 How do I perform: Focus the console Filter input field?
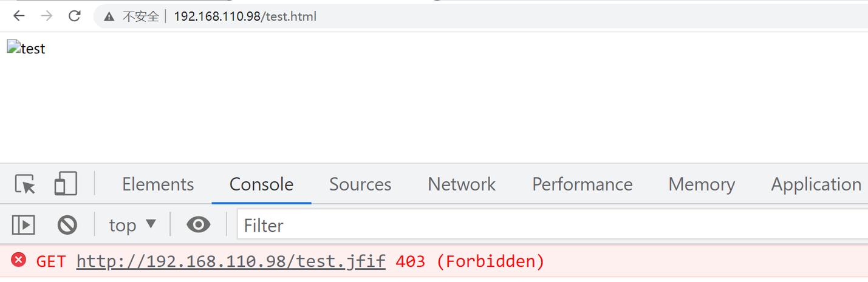point(552,225)
